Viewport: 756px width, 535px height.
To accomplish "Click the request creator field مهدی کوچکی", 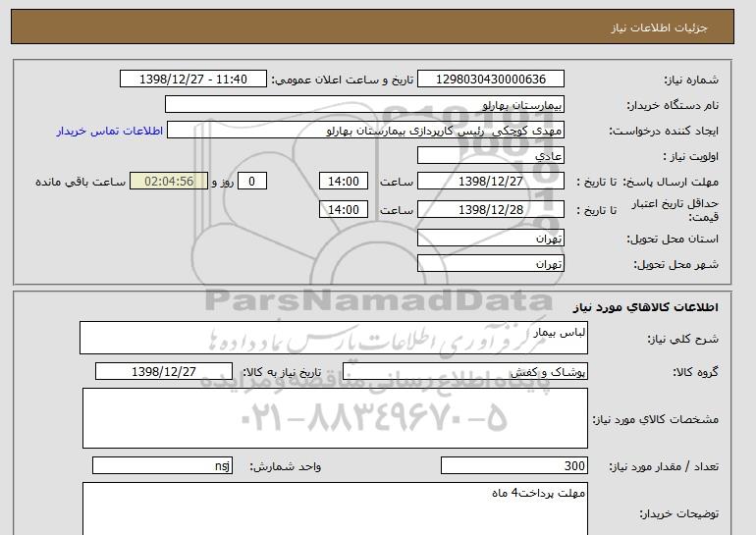I will click(365, 131).
